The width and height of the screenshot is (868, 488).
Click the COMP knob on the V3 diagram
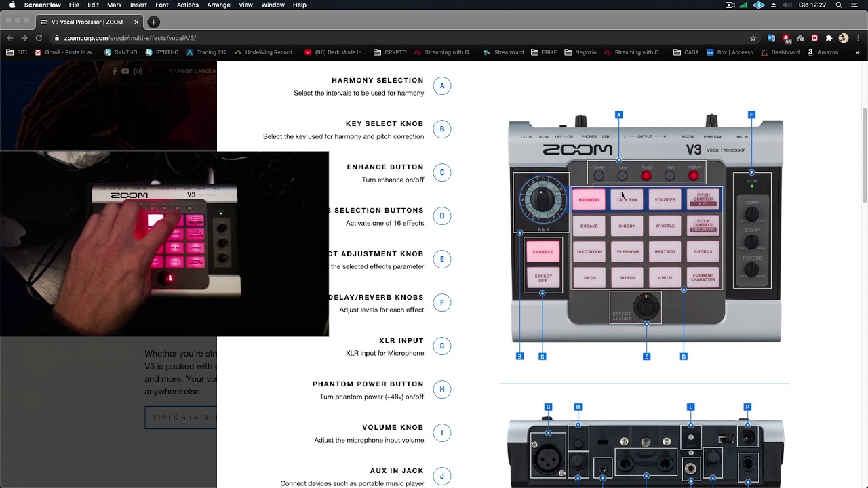pyautogui.click(x=751, y=215)
